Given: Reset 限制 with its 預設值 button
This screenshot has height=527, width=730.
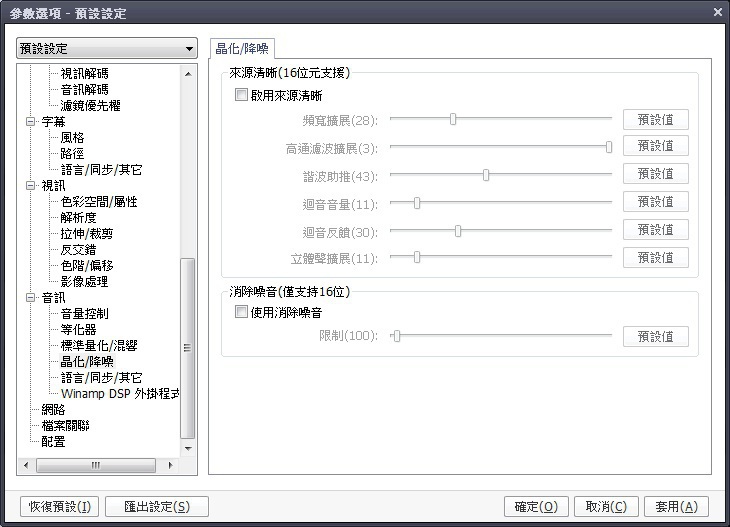Looking at the screenshot, I should click(656, 336).
